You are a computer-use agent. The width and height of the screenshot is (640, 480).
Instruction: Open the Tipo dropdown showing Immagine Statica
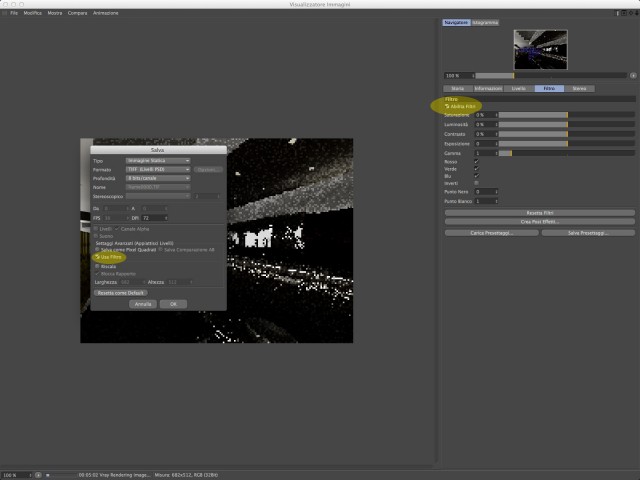click(158, 161)
